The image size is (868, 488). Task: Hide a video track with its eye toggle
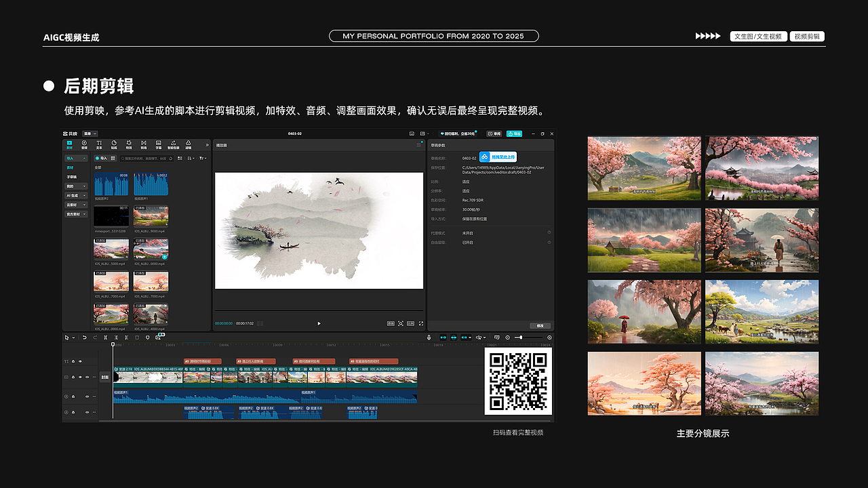tap(80, 377)
